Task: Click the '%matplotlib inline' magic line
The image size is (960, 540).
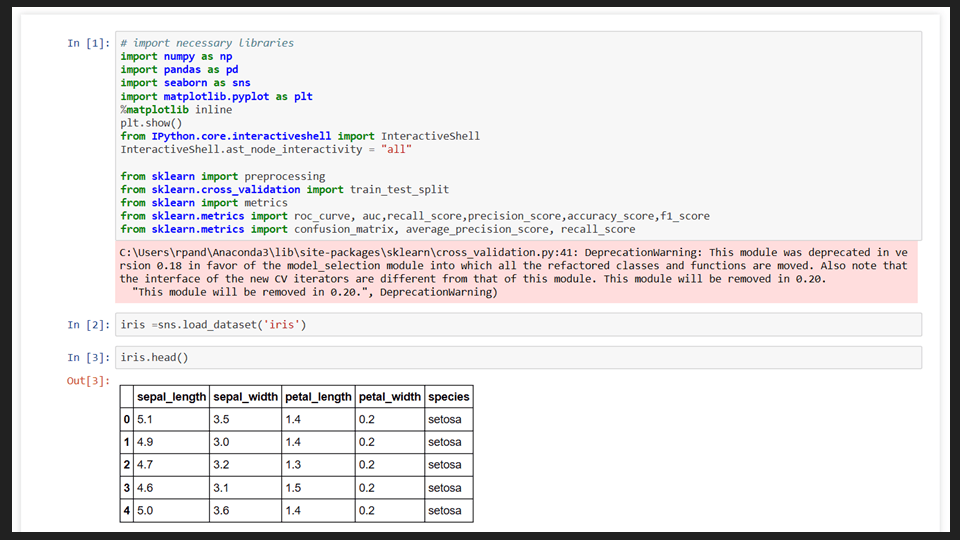Action: pyautogui.click(x=176, y=110)
